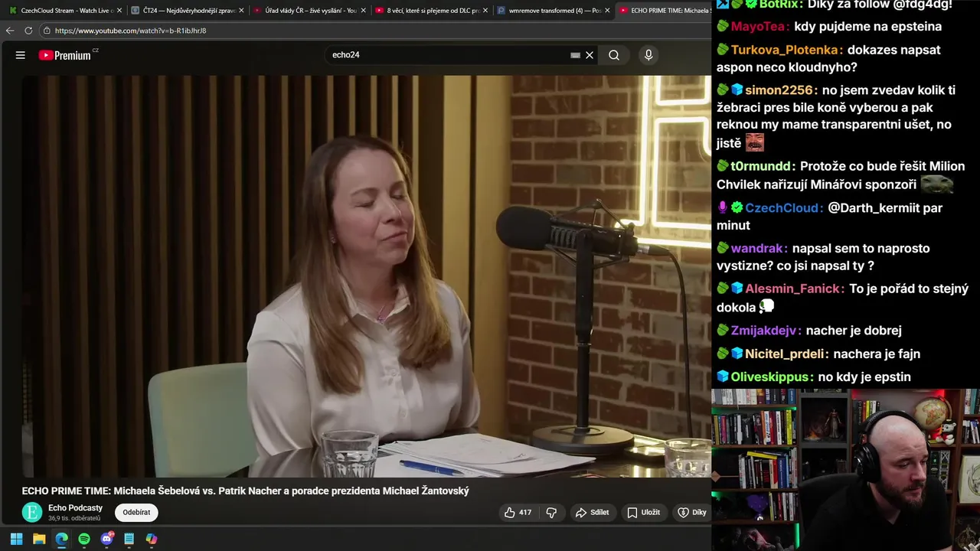
Task: Select the ECHO PRIME TIME tab
Action: tap(665, 11)
